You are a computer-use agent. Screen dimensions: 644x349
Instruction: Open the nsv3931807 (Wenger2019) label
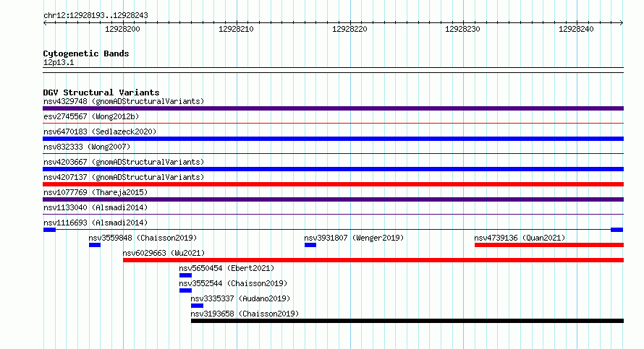[x=354, y=238]
